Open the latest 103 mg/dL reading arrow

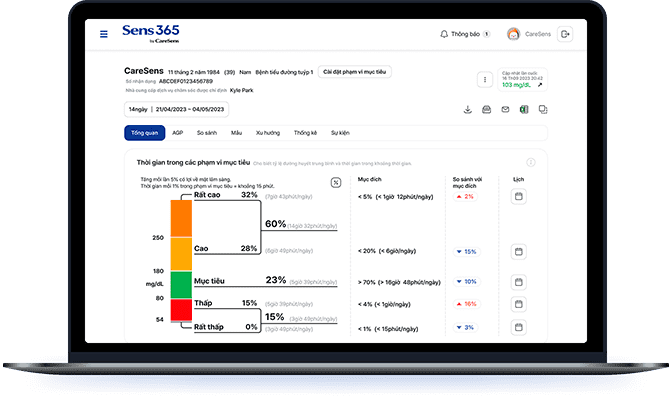coord(540,85)
